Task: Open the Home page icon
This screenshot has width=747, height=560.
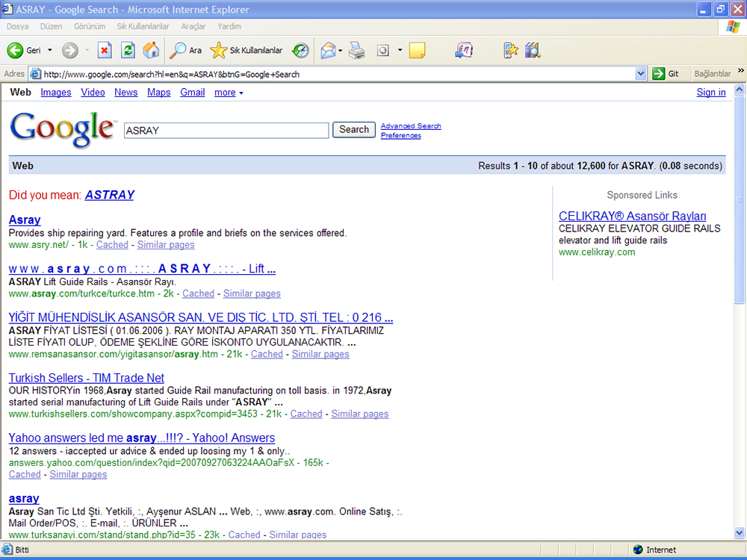Action: 151,50
